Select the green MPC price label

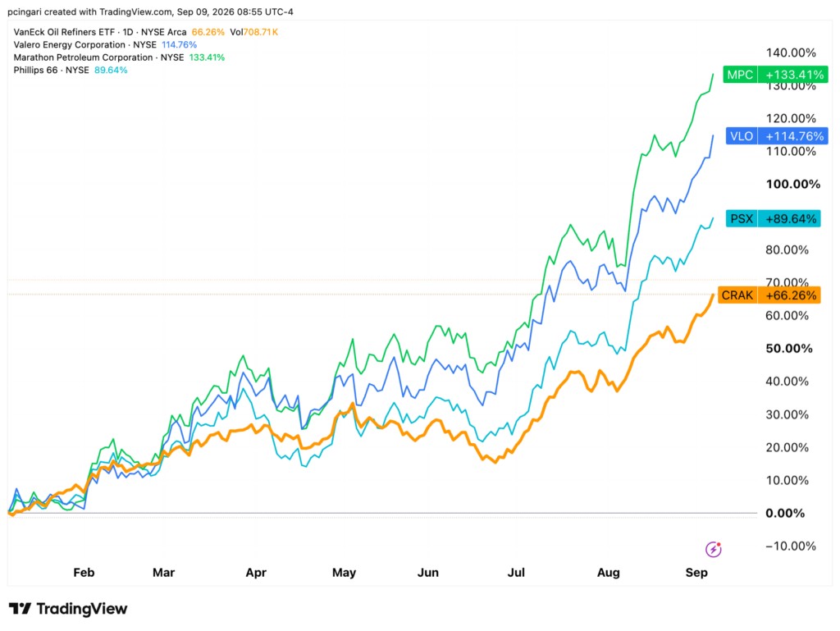[775, 75]
